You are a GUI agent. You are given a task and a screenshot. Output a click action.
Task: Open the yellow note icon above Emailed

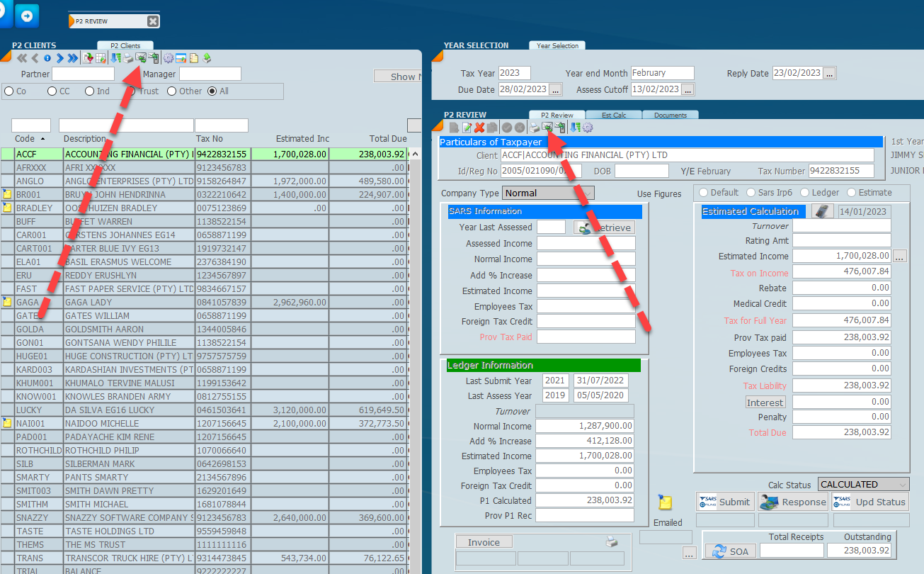(665, 503)
